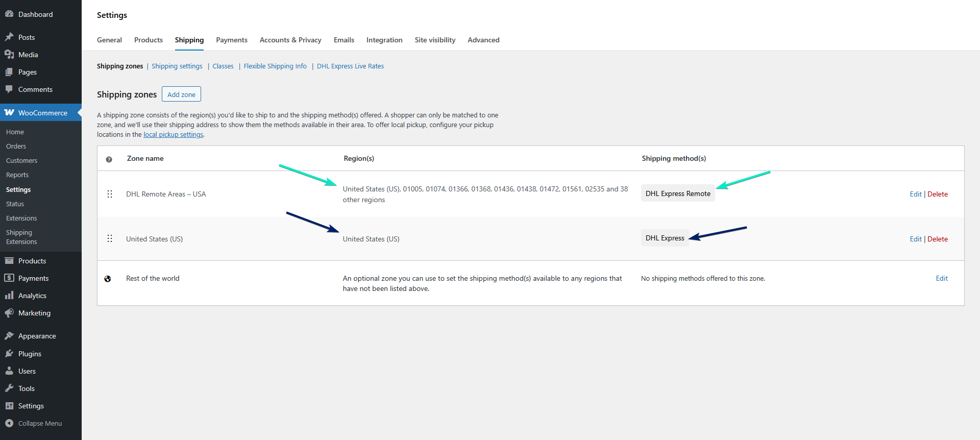Open WooCommerce Settings submenu item

coord(18,189)
